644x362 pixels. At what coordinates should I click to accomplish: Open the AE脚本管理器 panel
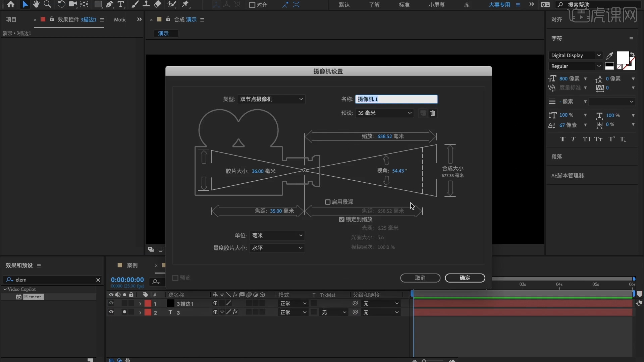coord(568,176)
